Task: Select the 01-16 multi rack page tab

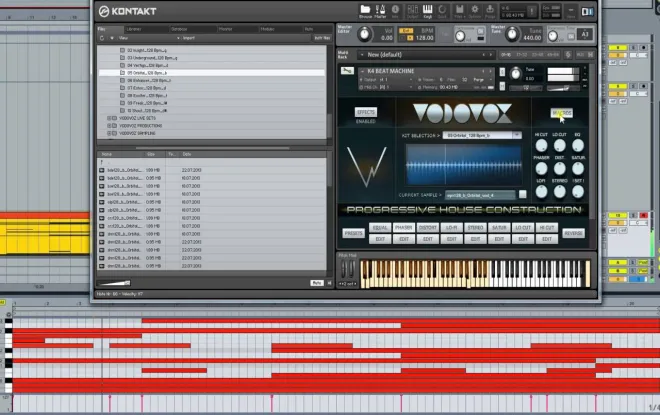Action: point(506,55)
